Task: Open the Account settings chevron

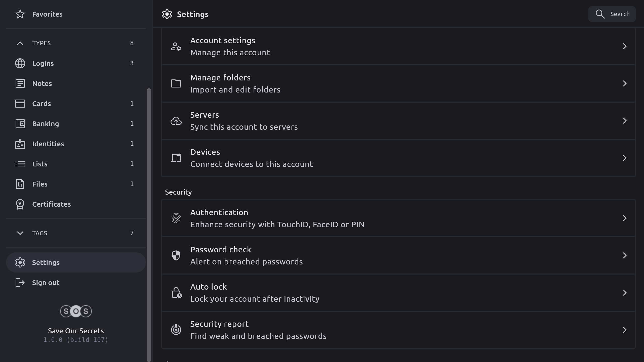Action: [624, 46]
